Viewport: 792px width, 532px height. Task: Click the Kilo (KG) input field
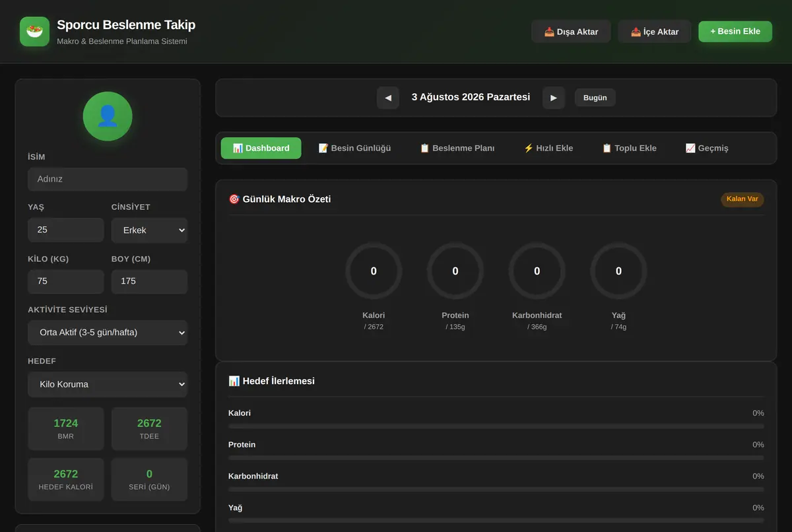pyautogui.click(x=65, y=281)
